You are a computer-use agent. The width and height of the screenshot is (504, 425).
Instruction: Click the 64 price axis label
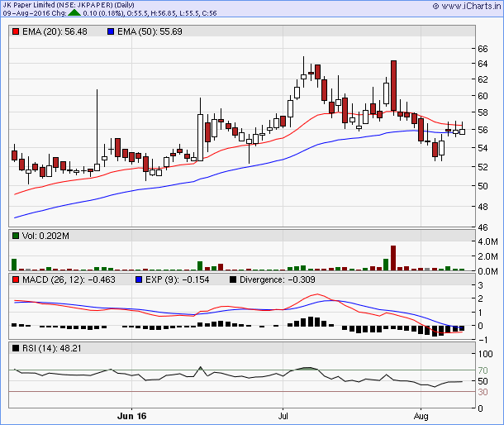[x=483, y=64]
